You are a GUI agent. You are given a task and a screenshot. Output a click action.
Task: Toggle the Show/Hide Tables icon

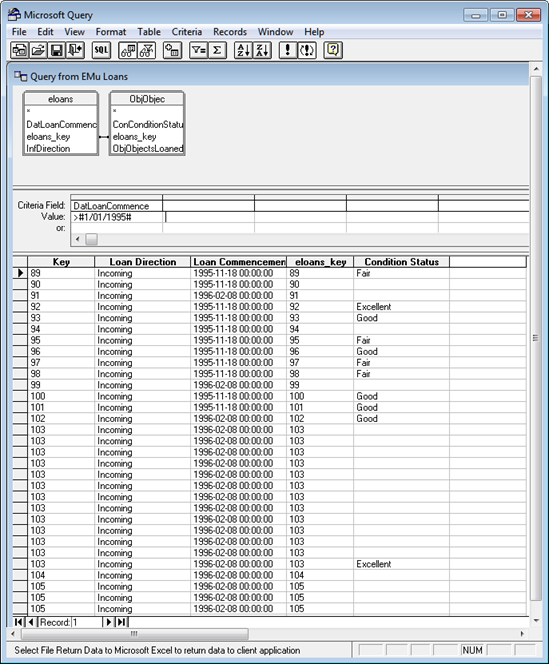point(128,50)
